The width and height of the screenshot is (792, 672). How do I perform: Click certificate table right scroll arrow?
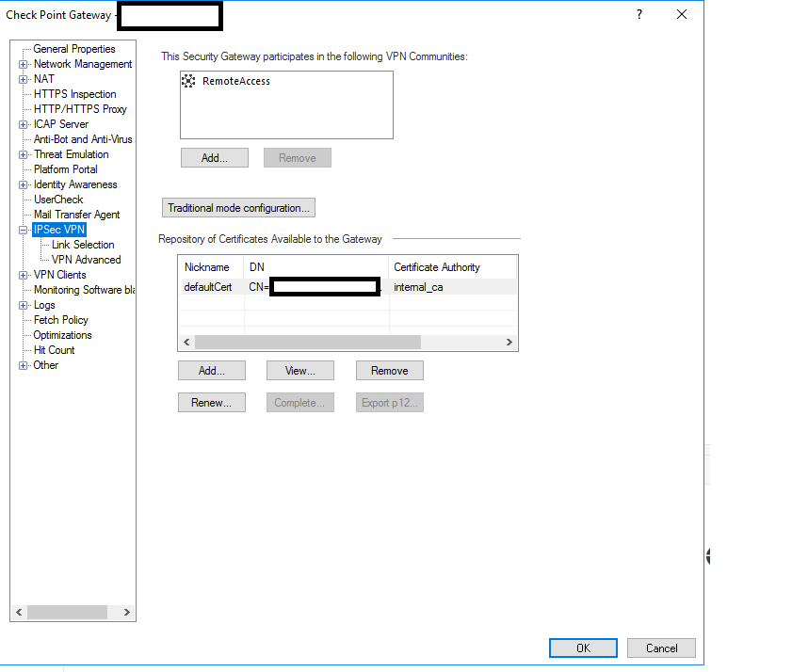pos(509,343)
